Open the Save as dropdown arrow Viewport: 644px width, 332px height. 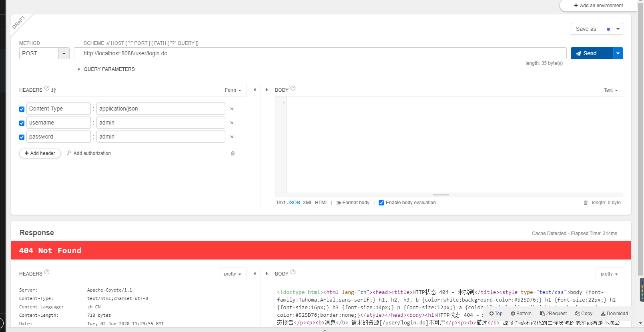(618, 29)
